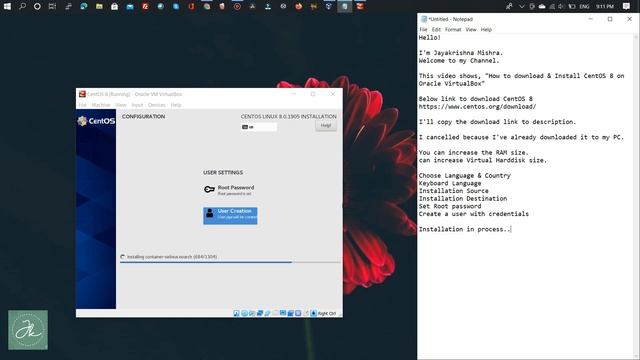Screen dimensions: 640x360
Task: Click host key arrow icon beside Right Ctrl
Action: [313, 313]
